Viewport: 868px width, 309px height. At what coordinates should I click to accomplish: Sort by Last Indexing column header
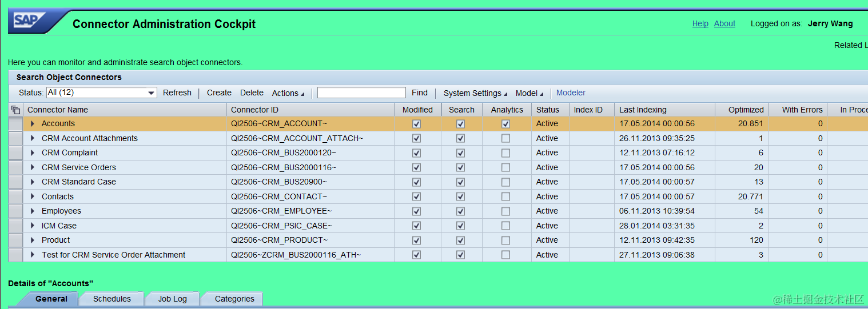click(x=664, y=110)
